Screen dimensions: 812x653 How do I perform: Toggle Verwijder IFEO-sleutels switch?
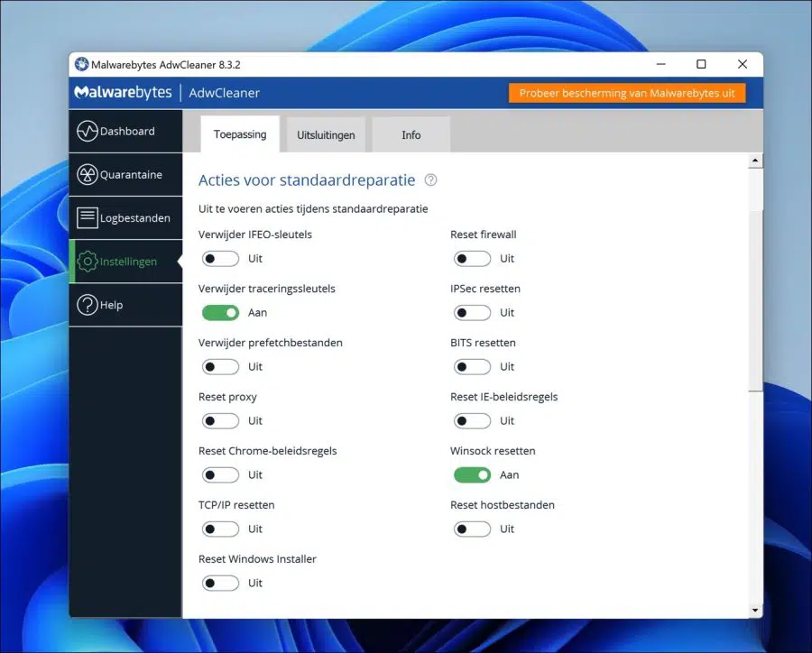click(221, 258)
